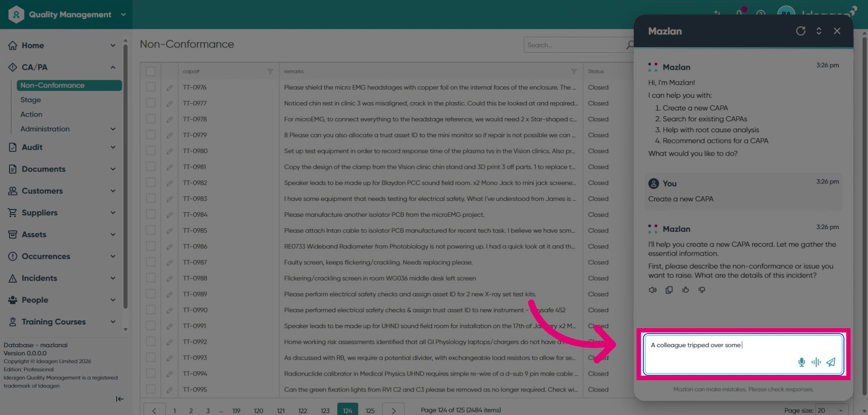The width and height of the screenshot is (868, 415).
Task: Sort by the Status column header
Action: pos(596,72)
